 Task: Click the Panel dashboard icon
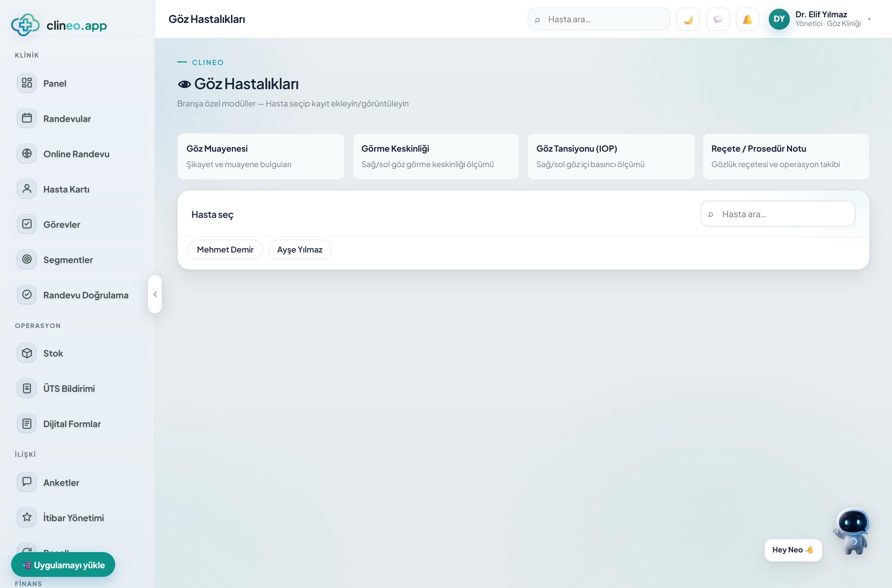tap(27, 83)
